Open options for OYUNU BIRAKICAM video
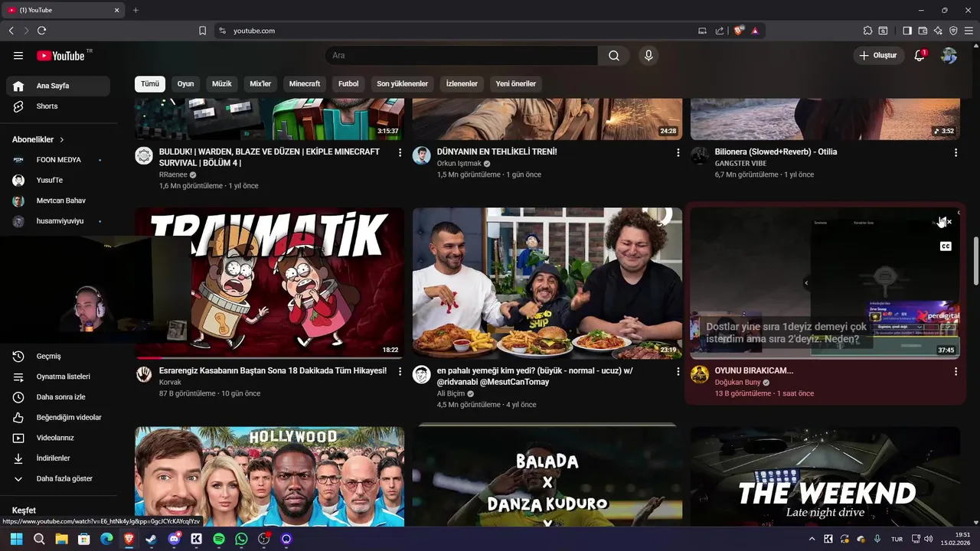This screenshot has height=551, width=980. (x=955, y=372)
